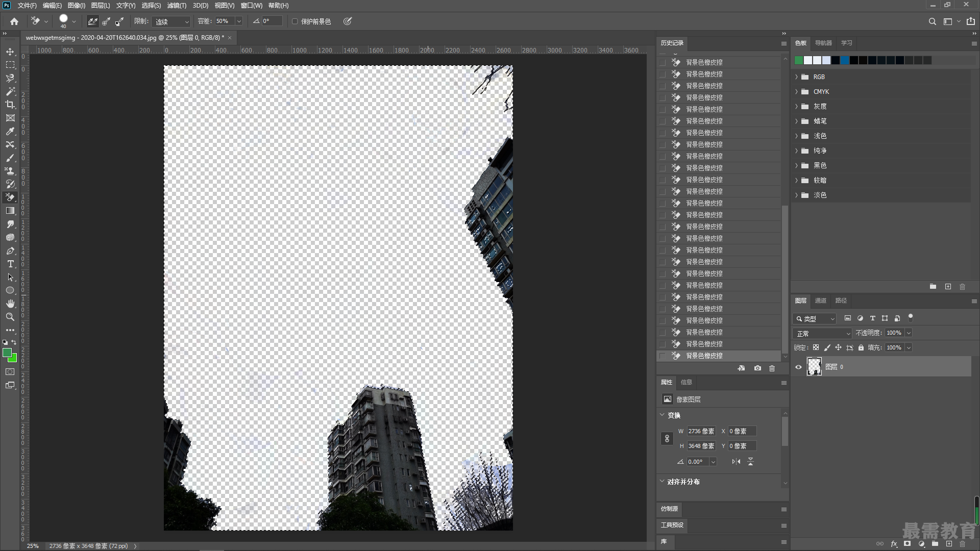Toggle lock transparent pixels
Image resolution: width=980 pixels, height=551 pixels.
816,347
